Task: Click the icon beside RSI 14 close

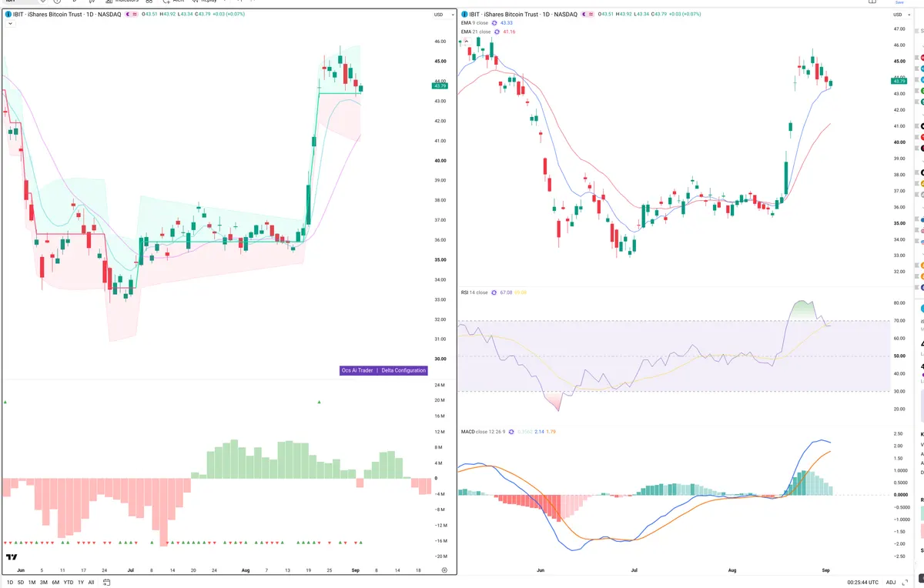Action: pyautogui.click(x=495, y=292)
